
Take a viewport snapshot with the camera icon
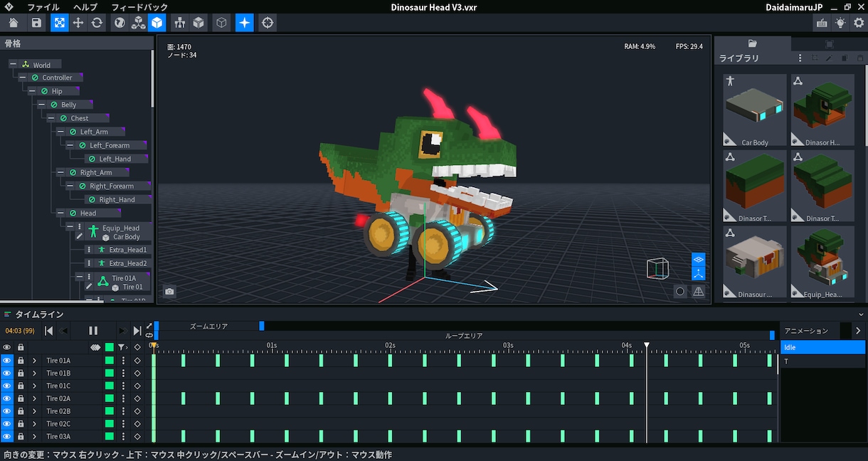click(169, 291)
